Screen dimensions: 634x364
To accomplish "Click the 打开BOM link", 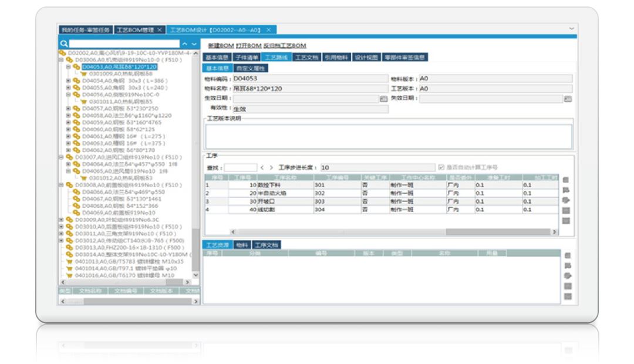I will click(x=248, y=46).
